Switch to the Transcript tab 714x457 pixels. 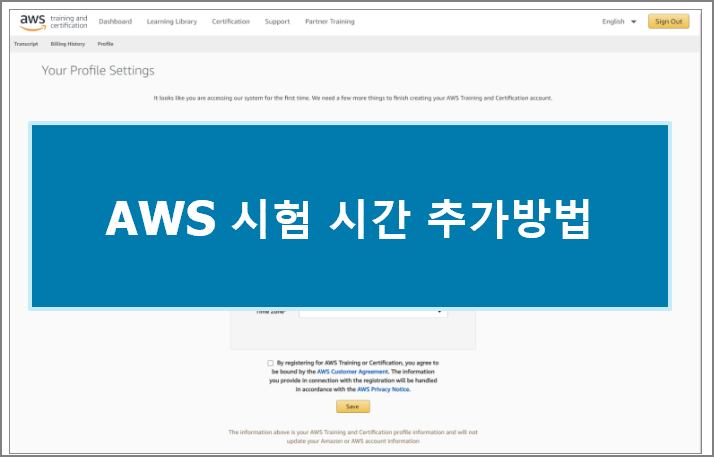click(x=26, y=44)
